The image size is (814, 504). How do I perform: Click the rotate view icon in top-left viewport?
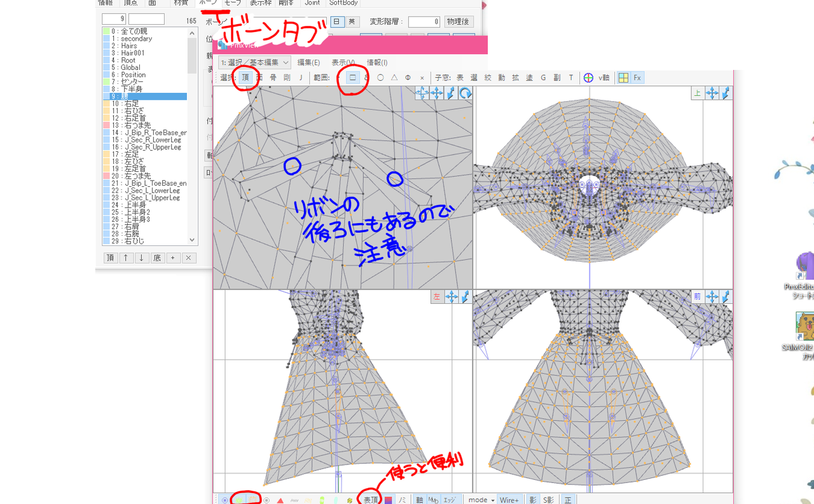click(x=466, y=93)
